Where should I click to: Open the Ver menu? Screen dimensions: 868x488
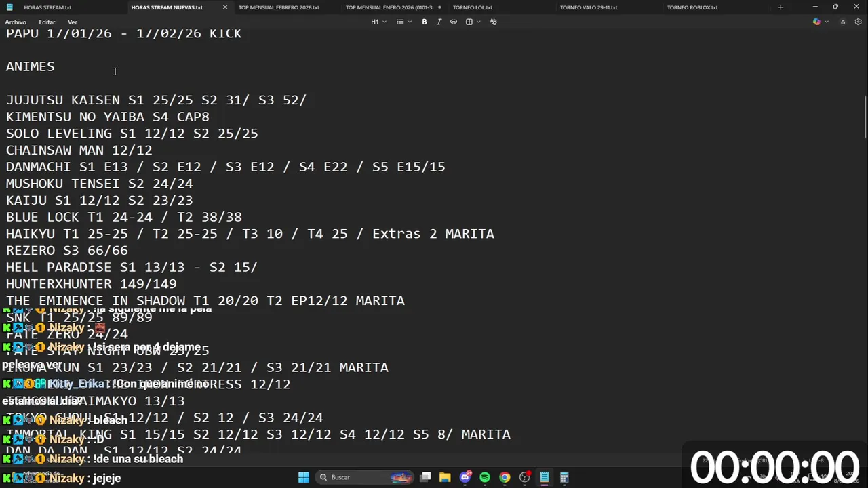coord(73,22)
